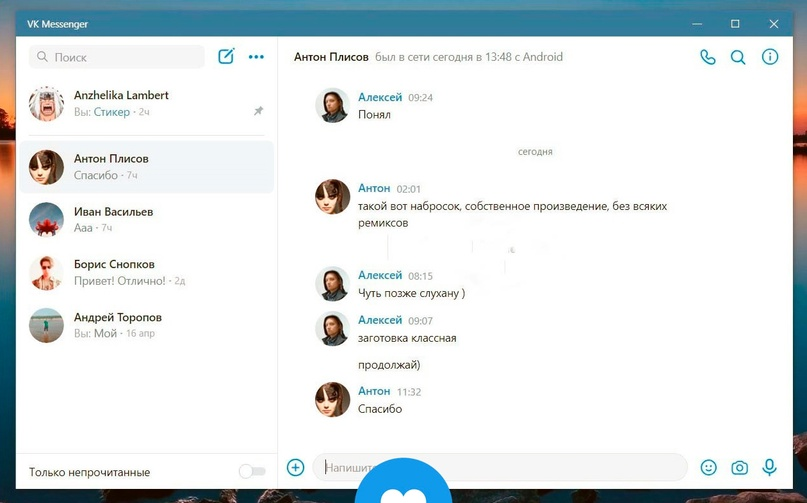Open the Борис Снопков conversation

147,272
